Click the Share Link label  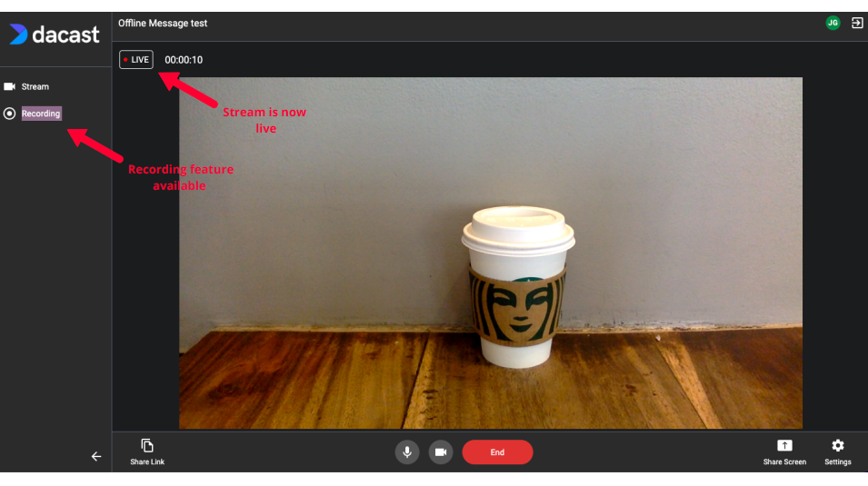tap(147, 461)
